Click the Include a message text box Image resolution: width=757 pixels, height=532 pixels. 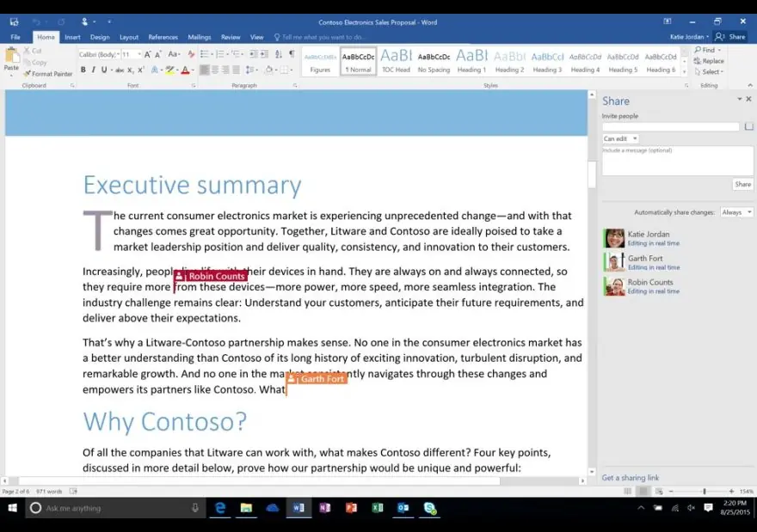pyautogui.click(x=677, y=161)
